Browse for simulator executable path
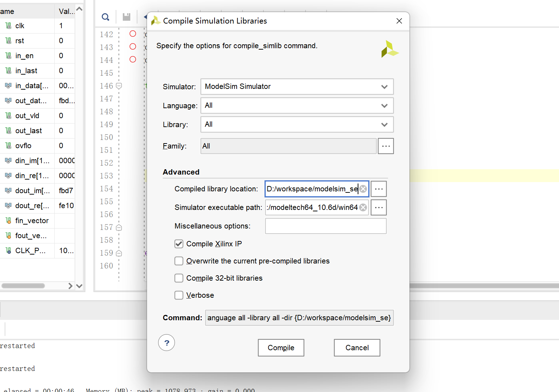559x392 pixels. click(379, 207)
